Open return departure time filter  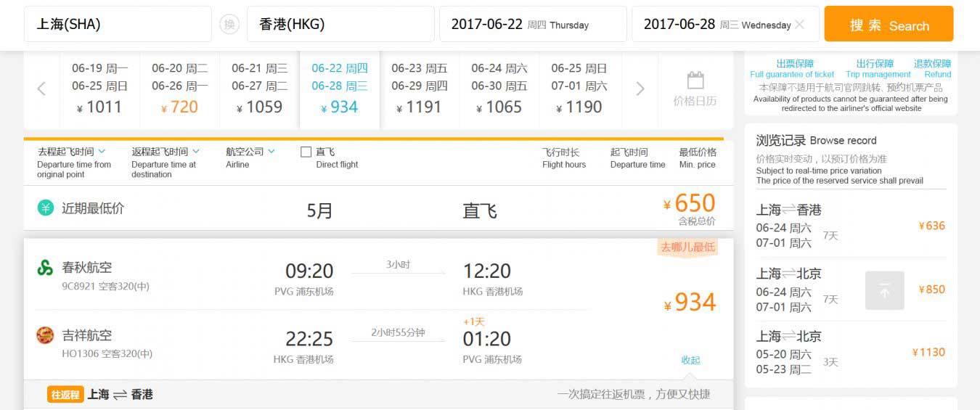[x=166, y=152]
